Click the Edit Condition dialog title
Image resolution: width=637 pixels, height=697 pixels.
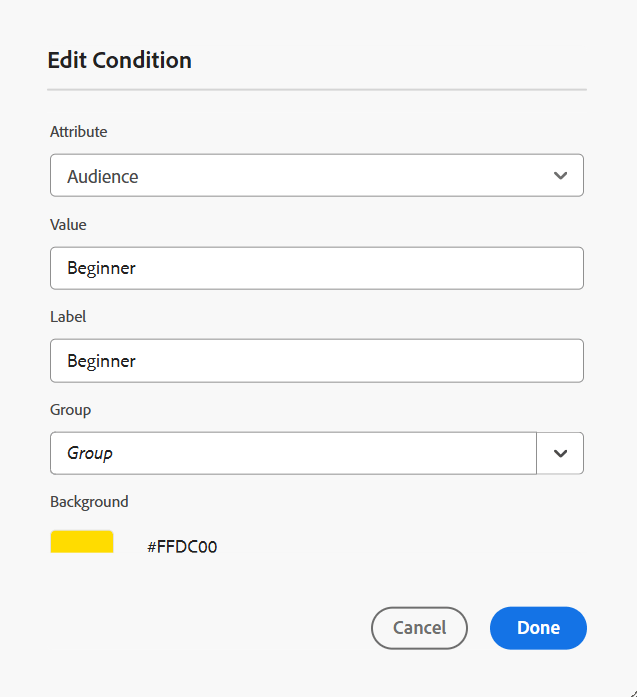pyautogui.click(x=120, y=60)
